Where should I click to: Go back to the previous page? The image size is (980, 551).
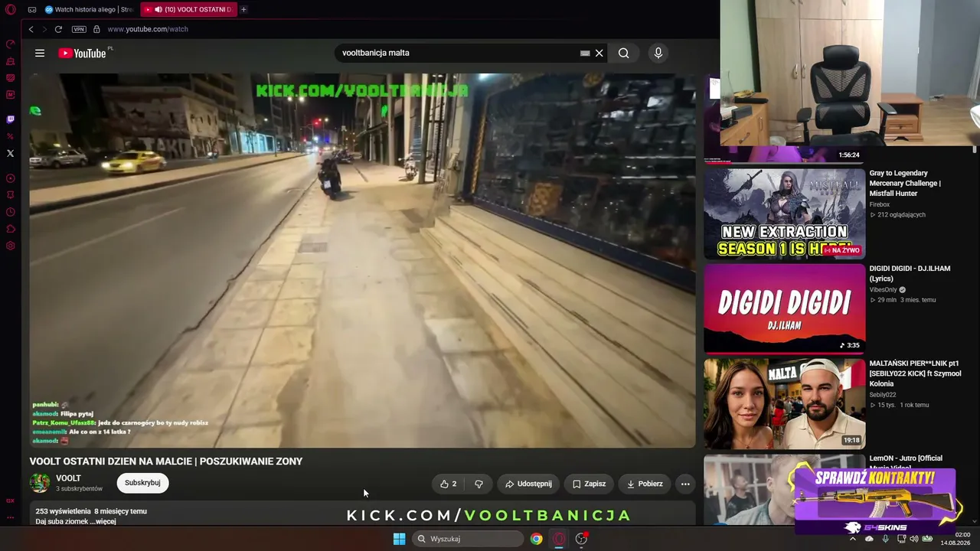(31, 29)
